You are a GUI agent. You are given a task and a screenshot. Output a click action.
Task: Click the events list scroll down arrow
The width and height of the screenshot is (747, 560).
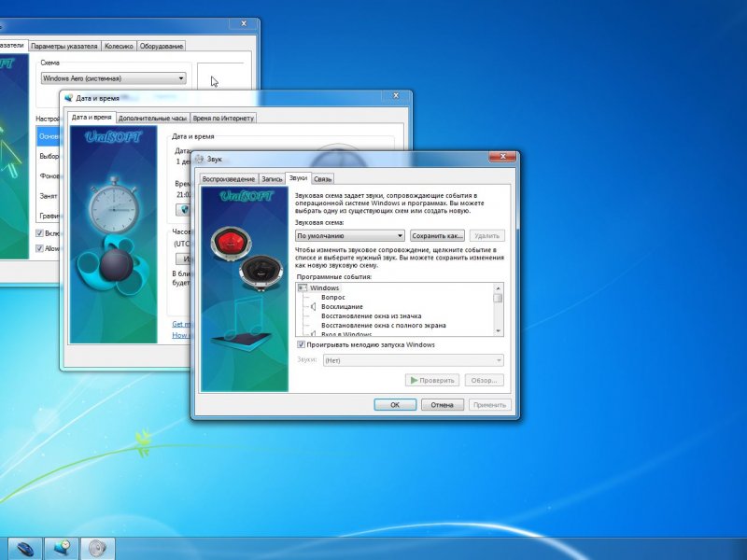coord(499,330)
